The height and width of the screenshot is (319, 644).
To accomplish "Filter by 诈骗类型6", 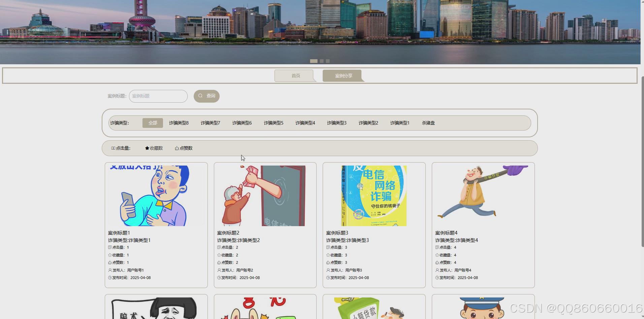I will pos(242,123).
